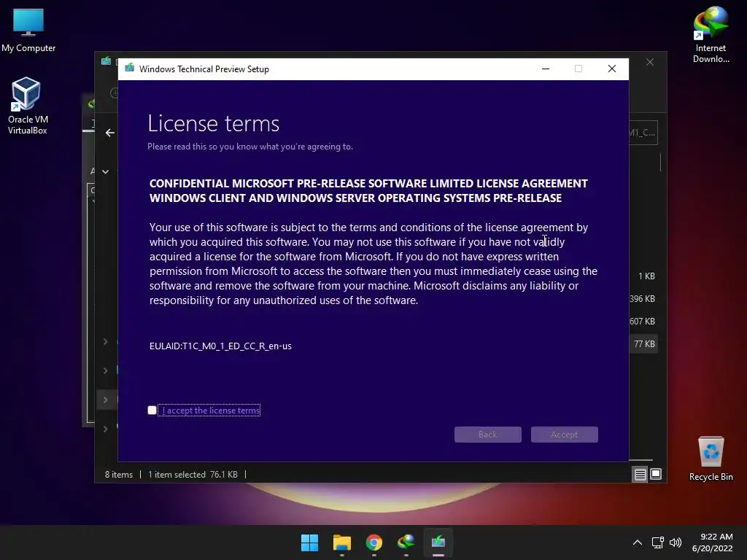Screen dimensions: 747x560
Task: Click the setup icon in title bar
Action: [130, 69]
